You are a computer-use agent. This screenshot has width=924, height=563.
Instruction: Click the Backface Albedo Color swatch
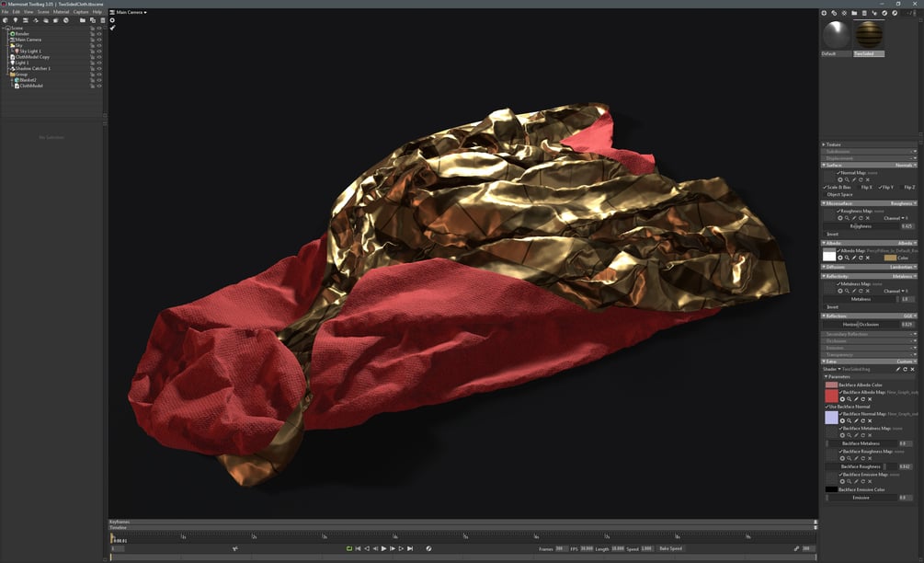(831, 385)
